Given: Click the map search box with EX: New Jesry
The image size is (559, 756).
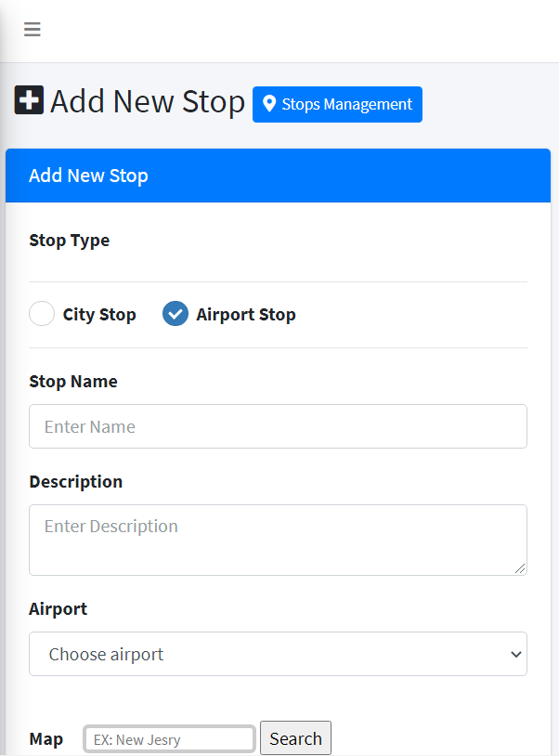Looking at the screenshot, I should click(x=169, y=738).
